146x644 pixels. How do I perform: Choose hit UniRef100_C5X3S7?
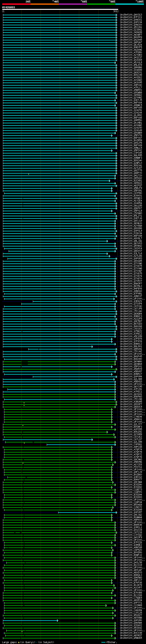[131, 329]
